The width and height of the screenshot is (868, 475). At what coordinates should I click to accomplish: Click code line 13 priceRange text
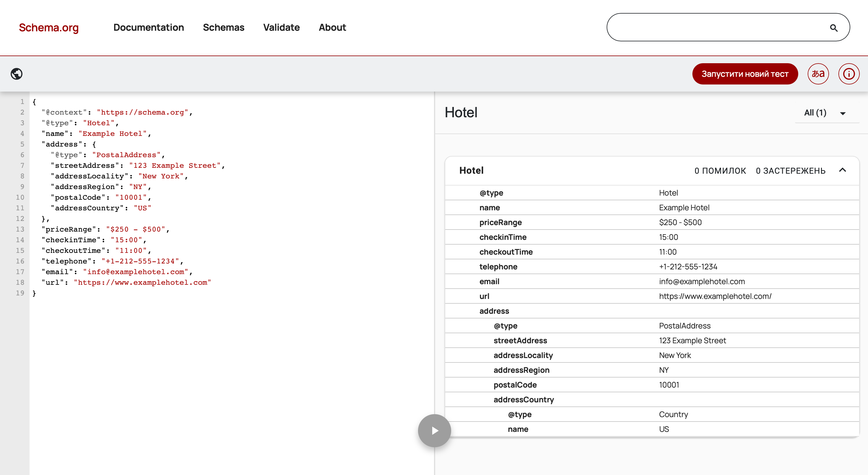tap(104, 229)
